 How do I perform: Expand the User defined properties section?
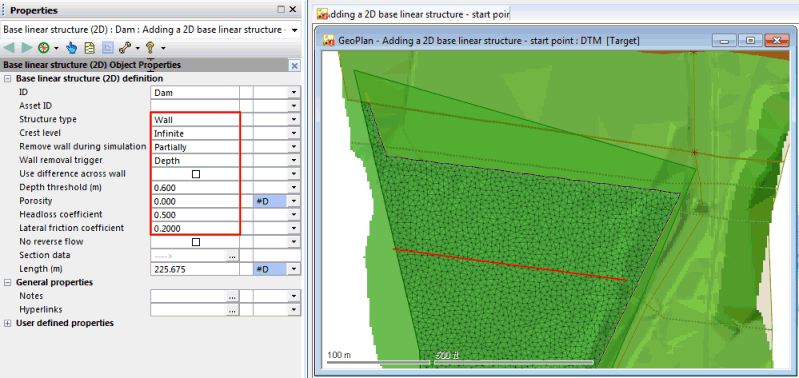pyautogui.click(x=8, y=323)
